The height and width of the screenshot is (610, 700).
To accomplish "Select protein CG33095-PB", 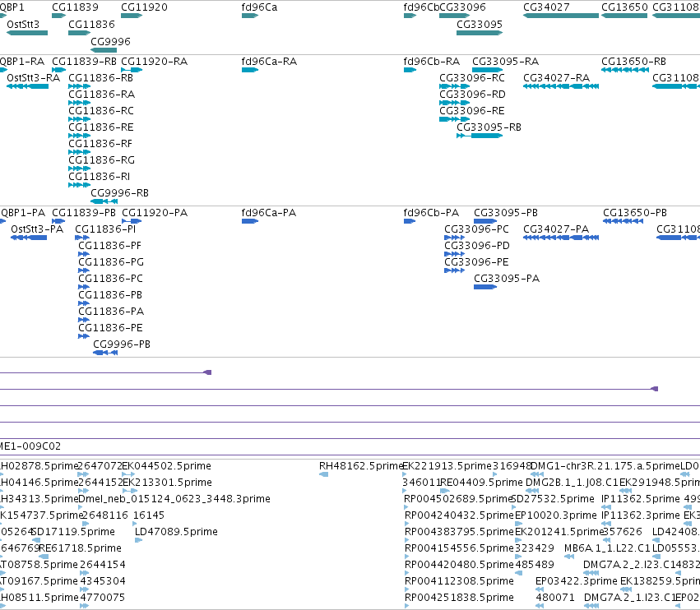I will pos(506,212).
